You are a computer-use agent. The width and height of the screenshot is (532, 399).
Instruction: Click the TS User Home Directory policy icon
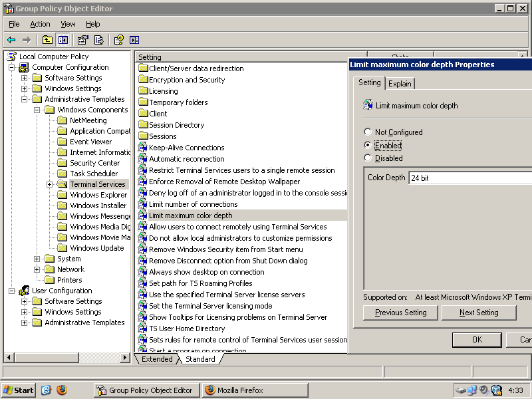(142, 329)
